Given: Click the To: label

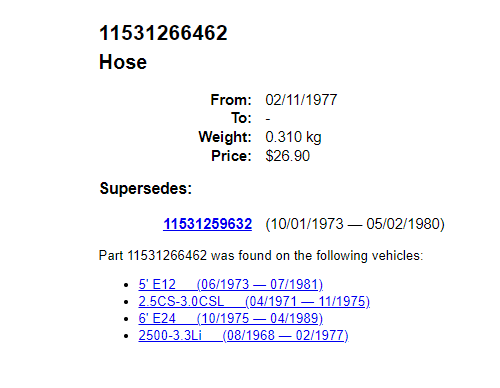Looking at the screenshot, I should point(241,118).
